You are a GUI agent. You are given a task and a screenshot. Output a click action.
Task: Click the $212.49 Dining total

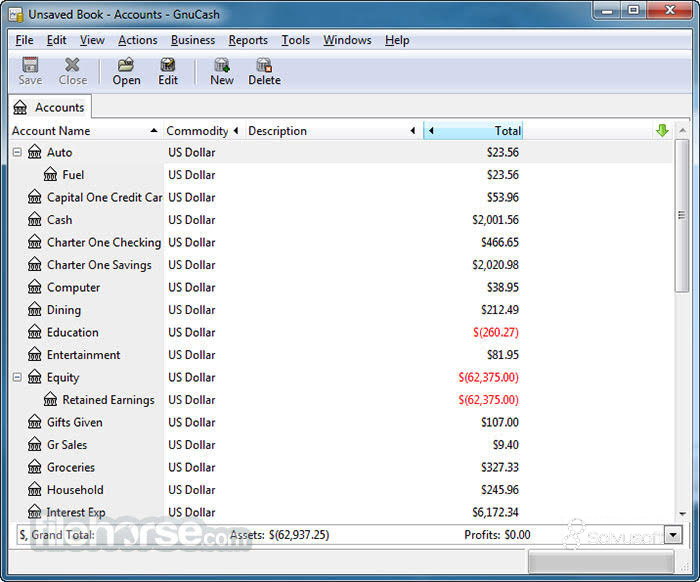click(x=500, y=310)
